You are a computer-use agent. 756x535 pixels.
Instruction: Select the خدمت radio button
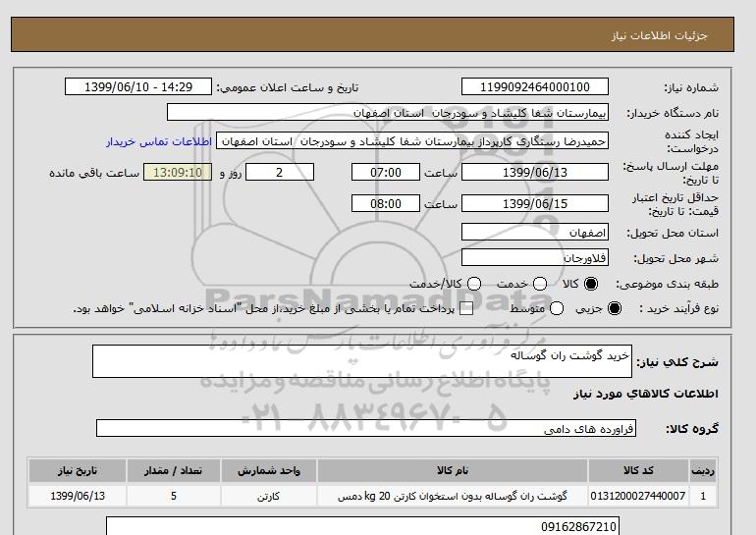point(540,284)
